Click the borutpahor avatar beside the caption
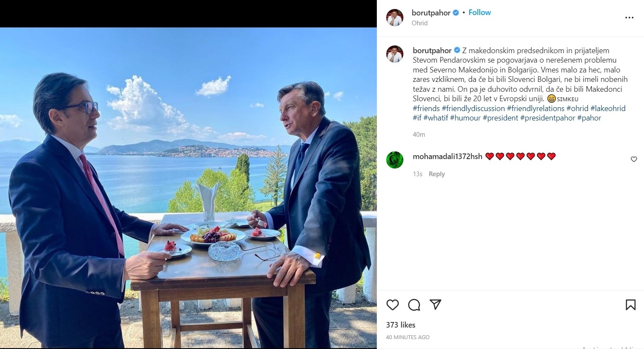The width and height of the screenshot is (644, 349). 395,54
